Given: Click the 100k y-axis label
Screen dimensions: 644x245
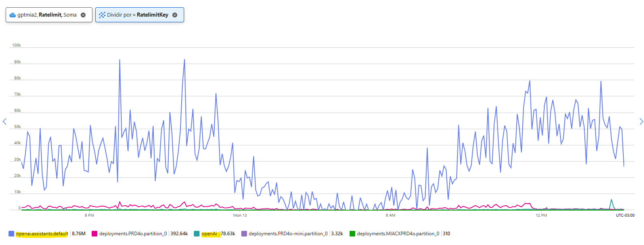Looking at the screenshot, I should point(17,45).
